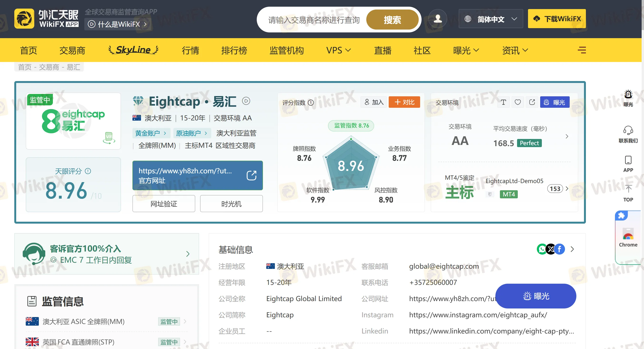
Task: Open the APP phone icon in sidebar
Action: point(628,160)
